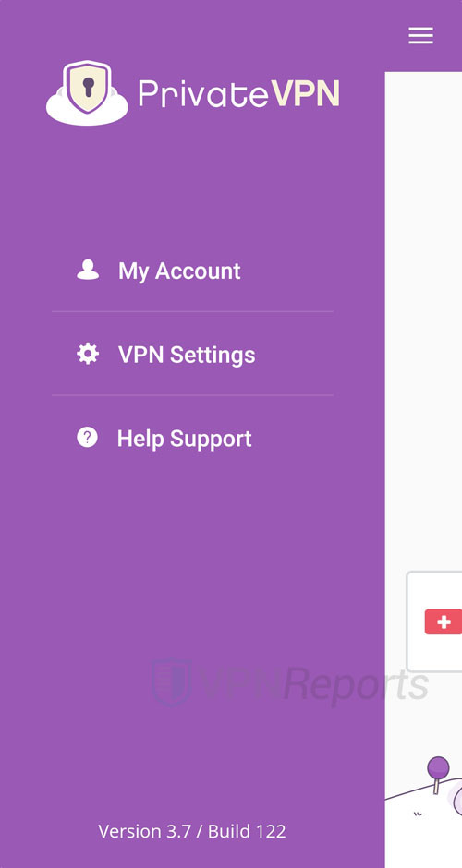Click the divider line below My Account
Screen dimensions: 462x868
(193, 312)
